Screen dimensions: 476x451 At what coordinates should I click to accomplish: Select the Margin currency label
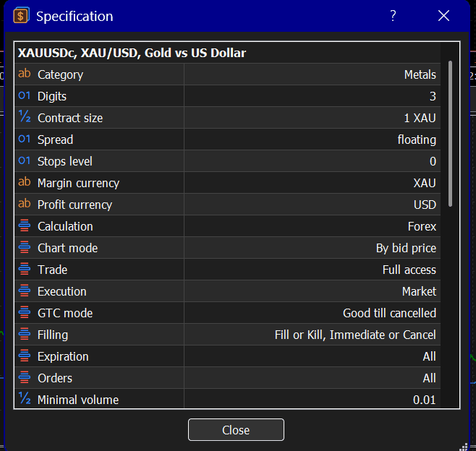tap(78, 183)
